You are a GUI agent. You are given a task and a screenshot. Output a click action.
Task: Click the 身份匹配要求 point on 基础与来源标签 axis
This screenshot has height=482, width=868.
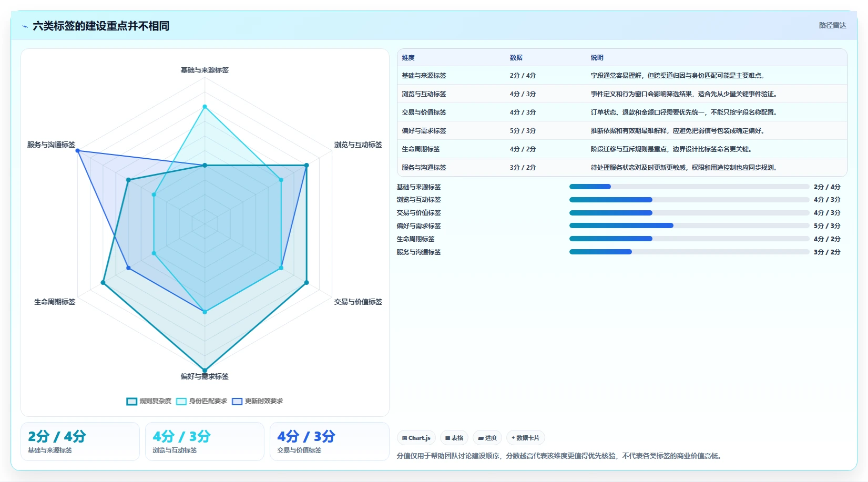[x=205, y=107]
